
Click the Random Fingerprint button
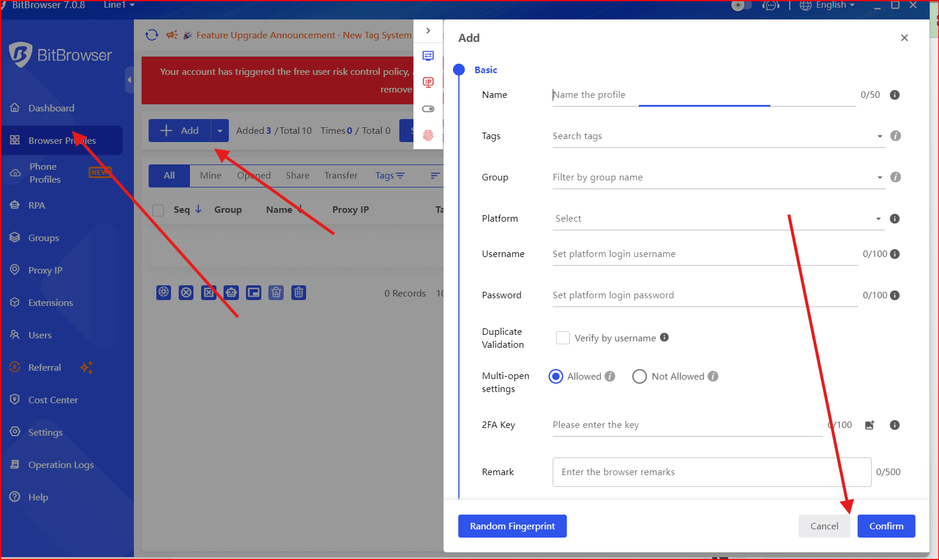click(512, 526)
